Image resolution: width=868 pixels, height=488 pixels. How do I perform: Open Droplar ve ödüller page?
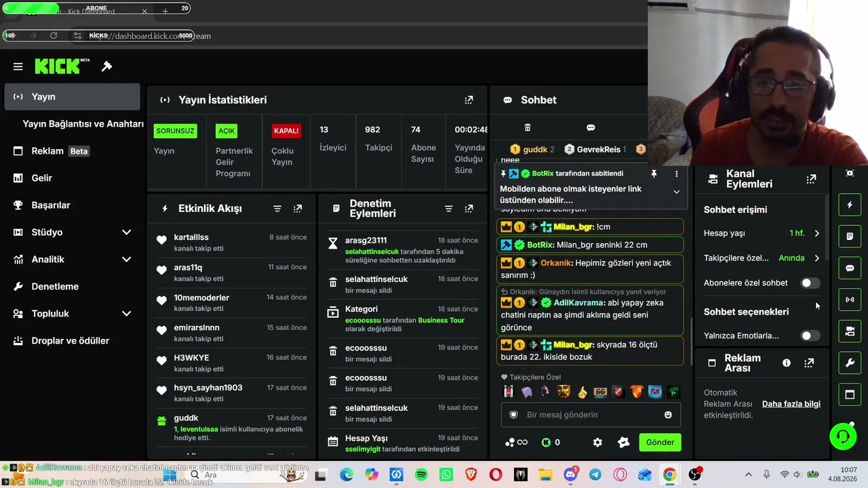click(72, 341)
